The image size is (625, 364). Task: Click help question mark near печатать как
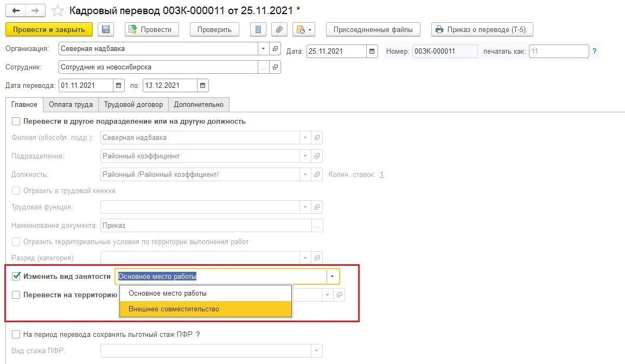pos(594,51)
